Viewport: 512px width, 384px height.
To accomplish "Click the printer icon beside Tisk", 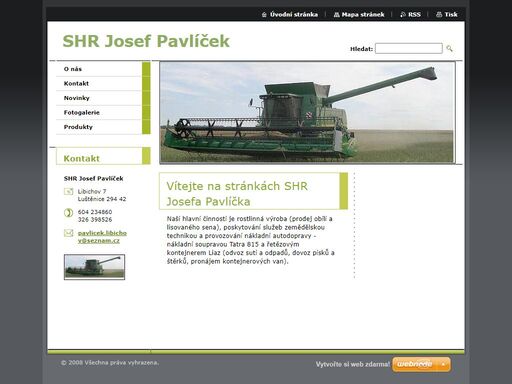I will click(x=439, y=15).
